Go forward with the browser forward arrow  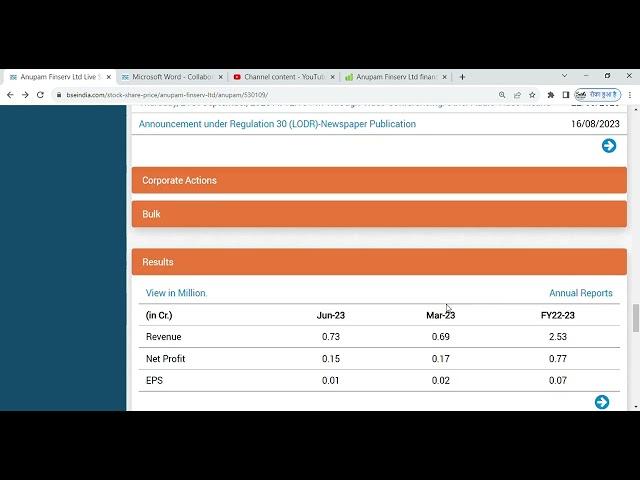coord(25,95)
